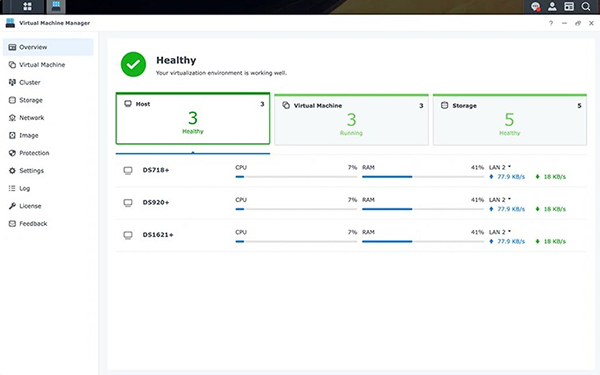Screen dimensions: 600x375
Task: Minimize the Virtual Machine Manager window
Action: point(564,23)
